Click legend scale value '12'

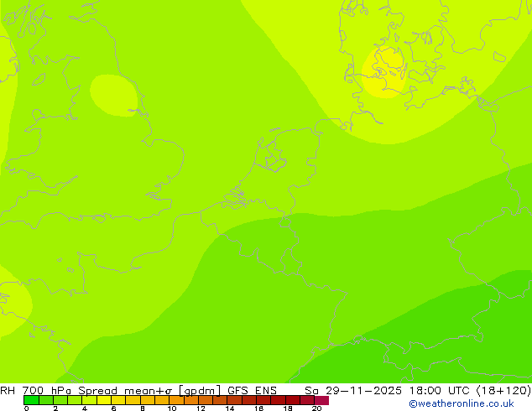pos(201,408)
